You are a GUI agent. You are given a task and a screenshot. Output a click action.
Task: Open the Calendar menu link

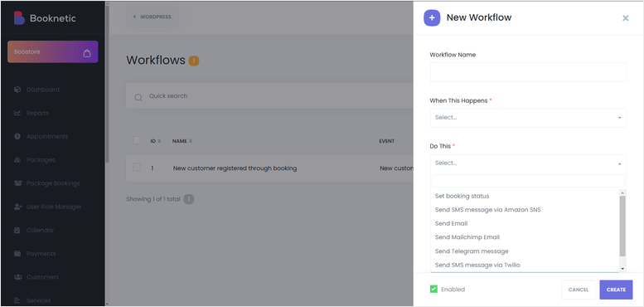[41, 230]
